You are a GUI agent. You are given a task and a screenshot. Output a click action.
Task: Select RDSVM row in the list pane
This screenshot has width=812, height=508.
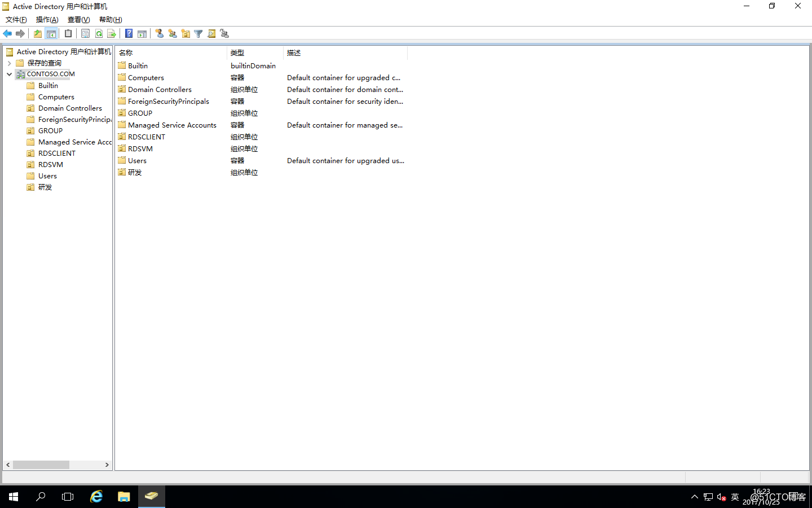261,149
